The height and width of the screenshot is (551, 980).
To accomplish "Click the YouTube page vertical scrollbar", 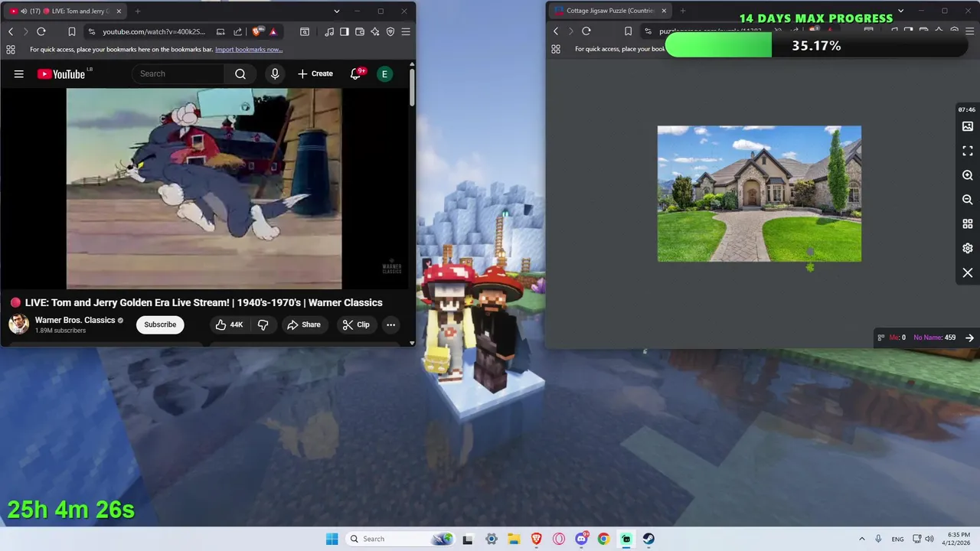I will click(x=412, y=88).
